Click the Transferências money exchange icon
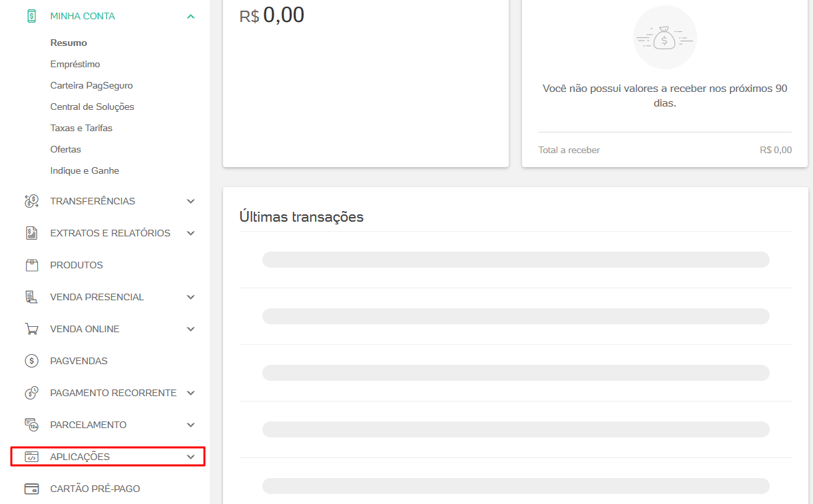Screen dimensions: 813x504 click(x=31, y=201)
